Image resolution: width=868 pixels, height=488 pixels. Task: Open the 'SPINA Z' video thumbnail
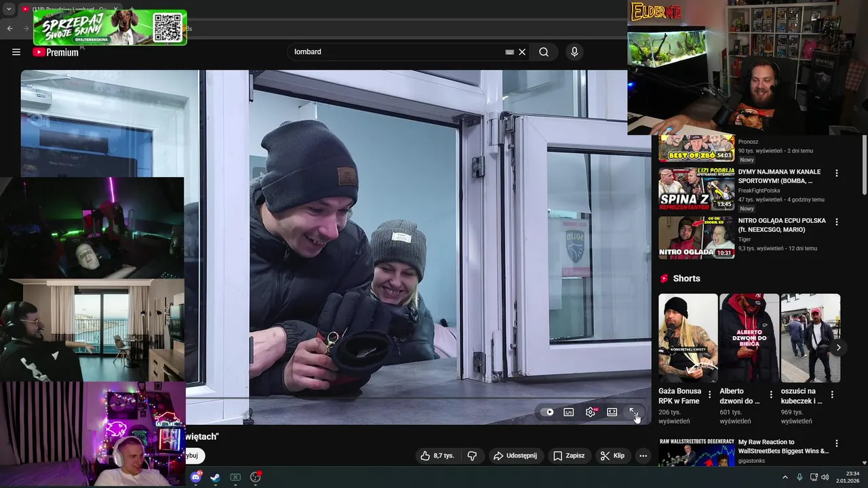[x=696, y=189]
